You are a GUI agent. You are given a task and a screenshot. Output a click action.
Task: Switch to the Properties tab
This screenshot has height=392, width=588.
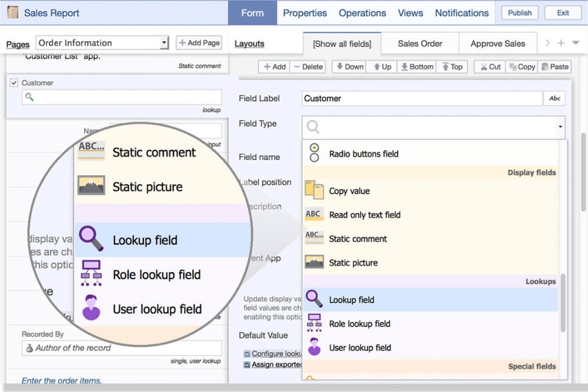(x=305, y=13)
